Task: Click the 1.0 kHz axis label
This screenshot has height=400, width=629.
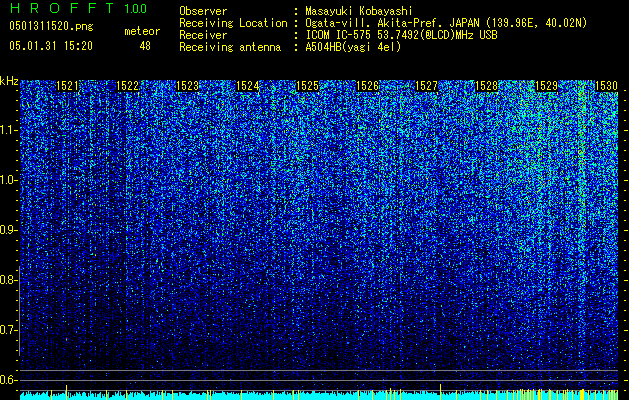Action: [8, 180]
